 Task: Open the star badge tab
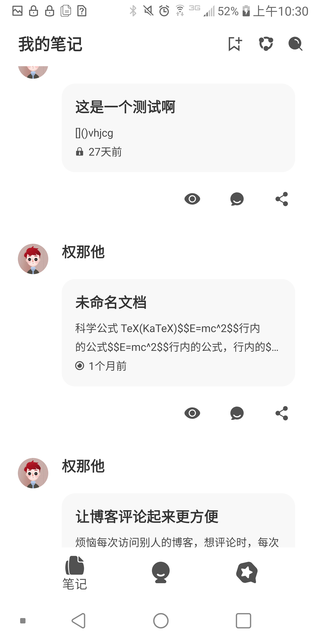tap(247, 572)
